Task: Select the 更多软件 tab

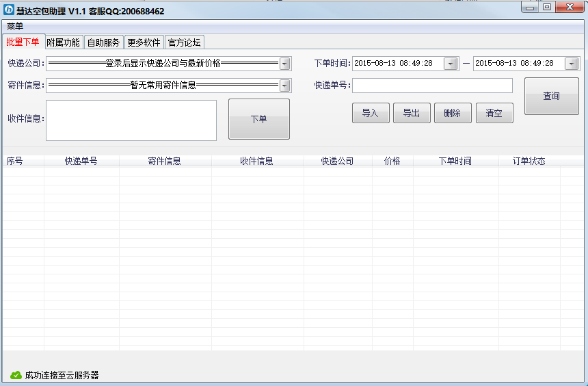Action: click(144, 42)
